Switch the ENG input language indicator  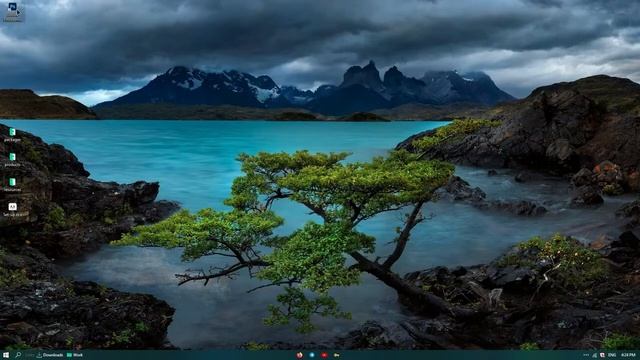[612, 355]
